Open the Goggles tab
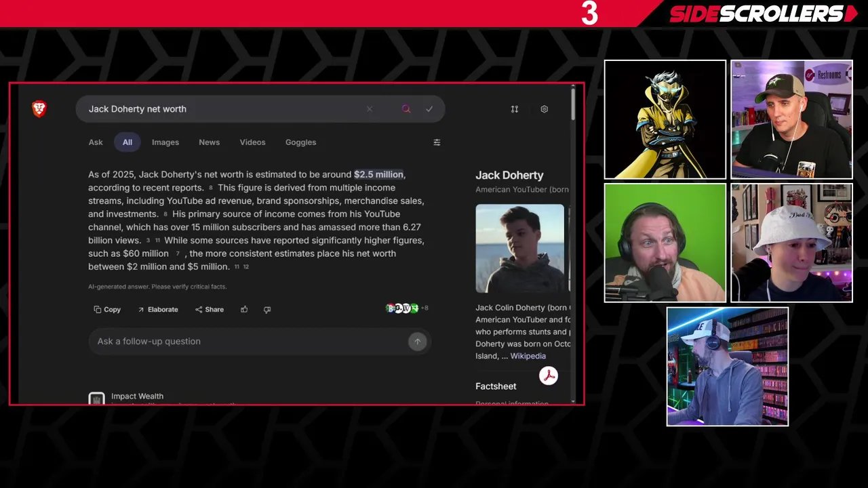Screen dimensions: 868x488 [300, 142]
